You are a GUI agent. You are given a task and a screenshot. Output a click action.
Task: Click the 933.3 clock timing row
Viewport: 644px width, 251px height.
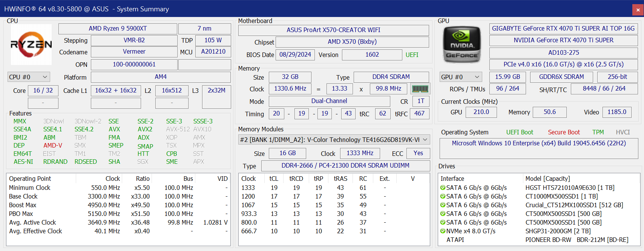click(x=334, y=214)
